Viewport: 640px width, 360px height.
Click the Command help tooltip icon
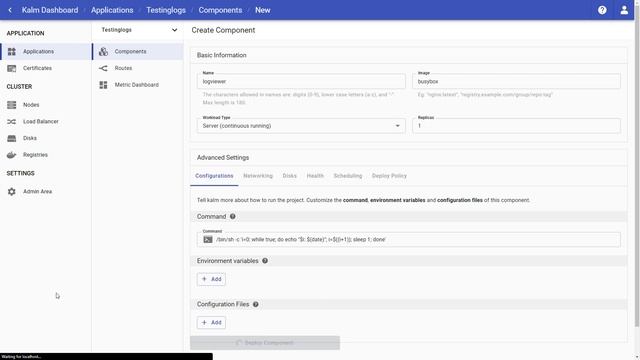point(233,216)
